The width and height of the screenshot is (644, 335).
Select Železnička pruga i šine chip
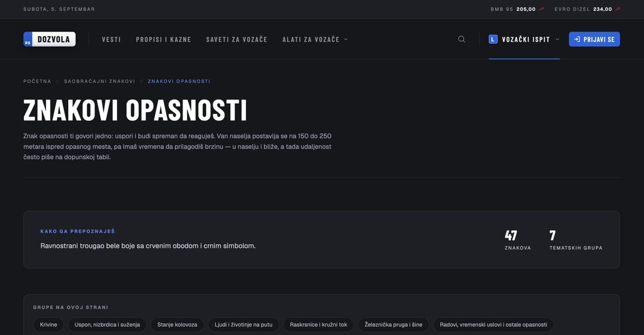click(394, 325)
